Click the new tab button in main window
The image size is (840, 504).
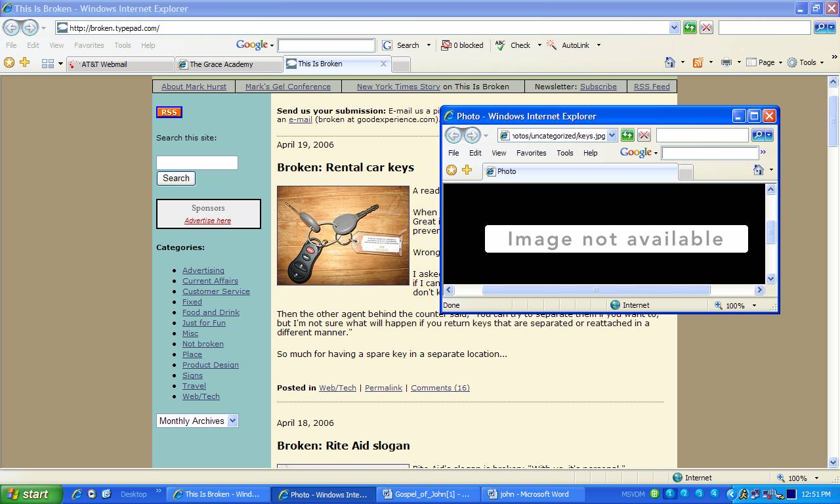pyautogui.click(x=401, y=64)
